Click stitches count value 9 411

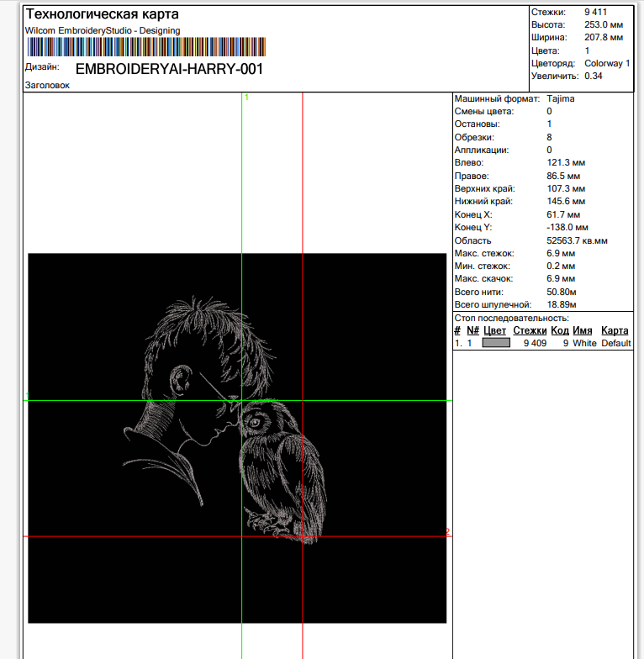point(595,12)
